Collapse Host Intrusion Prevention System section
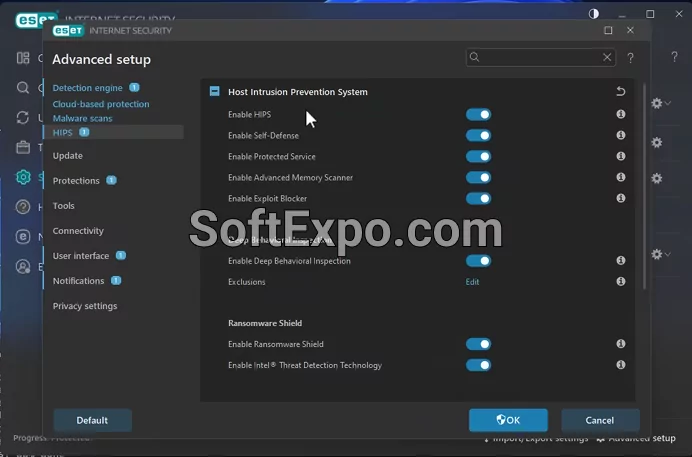Screen dimensions: 692x457 pyautogui.click(x=214, y=91)
